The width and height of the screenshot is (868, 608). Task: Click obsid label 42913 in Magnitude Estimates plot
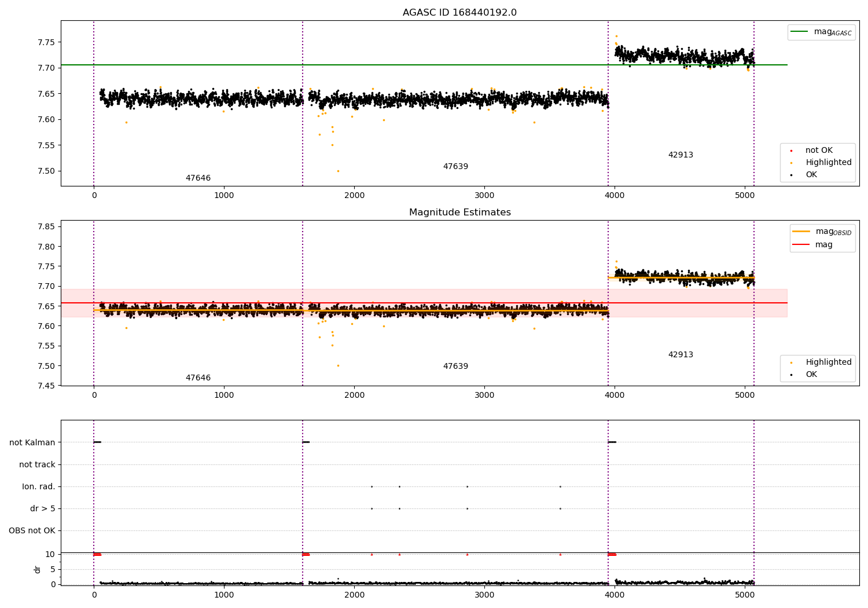pyautogui.click(x=681, y=355)
